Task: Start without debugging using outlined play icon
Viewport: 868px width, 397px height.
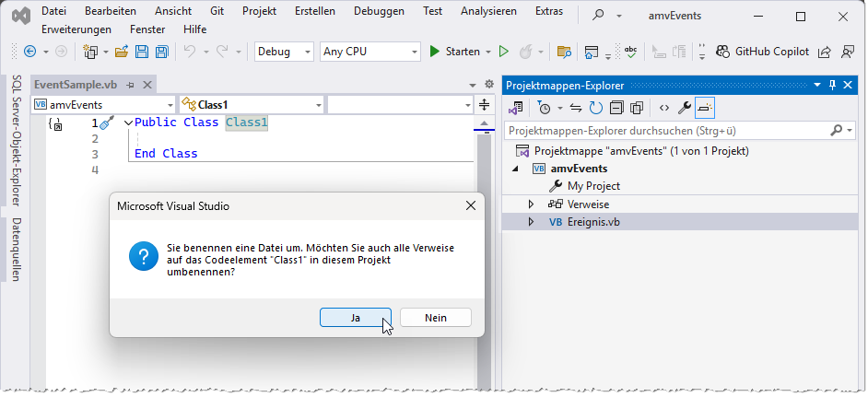Action: [x=503, y=52]
